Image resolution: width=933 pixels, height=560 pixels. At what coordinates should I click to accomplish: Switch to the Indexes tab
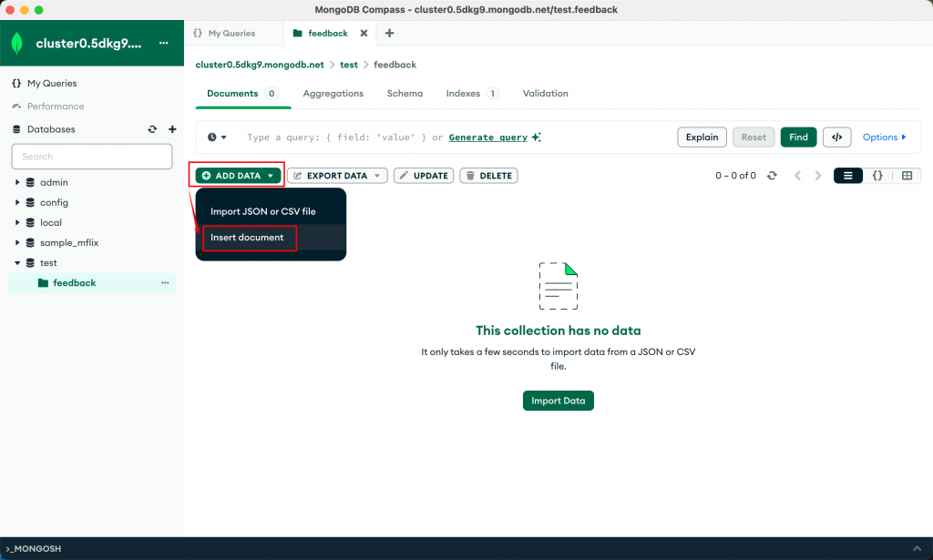pyautogui.click(x=473, y=93)
